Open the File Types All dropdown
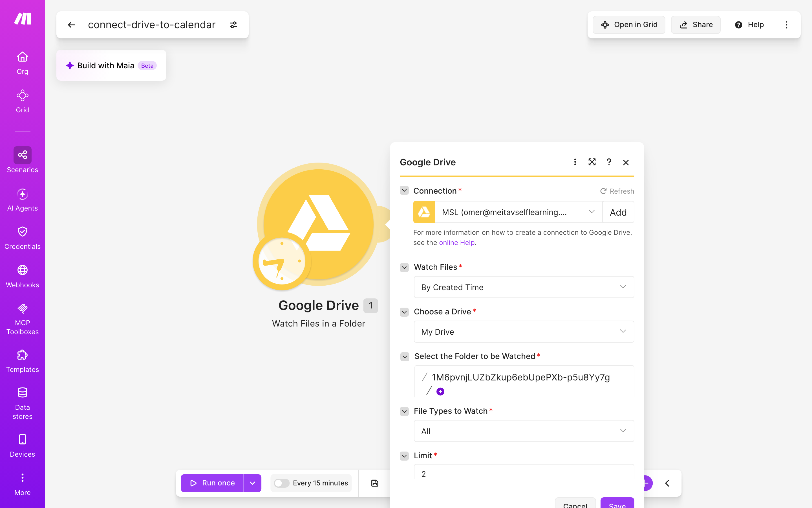The height and width of the screenshot is (508, 812). (x=524, y=431)
